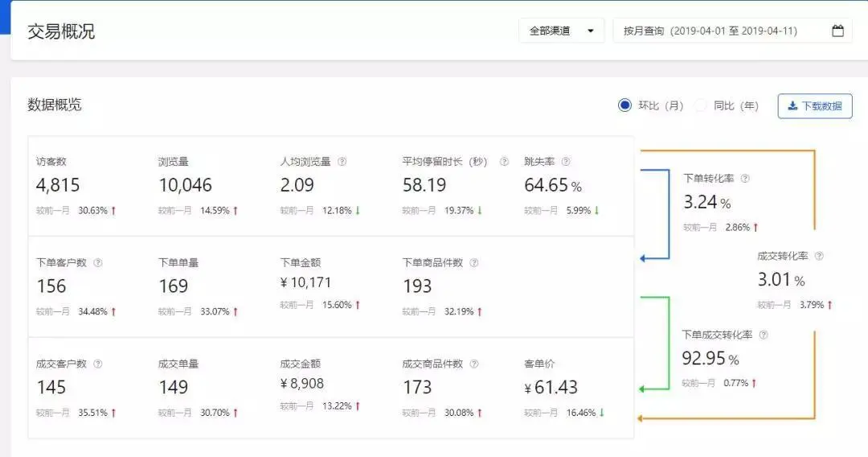Click the 成交客户数 value 145

(x=51, y=387)
